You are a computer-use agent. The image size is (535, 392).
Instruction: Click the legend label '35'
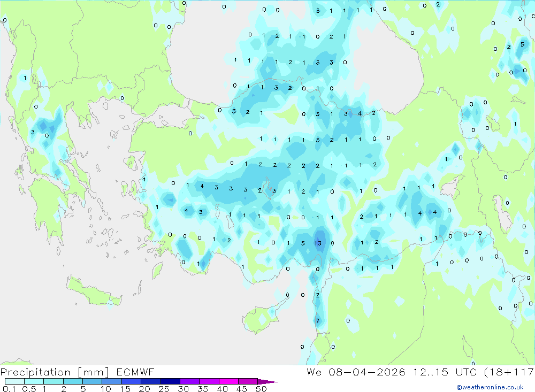coord(203,389)
